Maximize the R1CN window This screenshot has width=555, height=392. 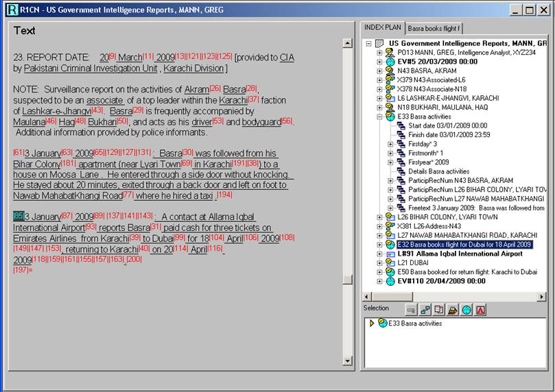click(530, 10)
